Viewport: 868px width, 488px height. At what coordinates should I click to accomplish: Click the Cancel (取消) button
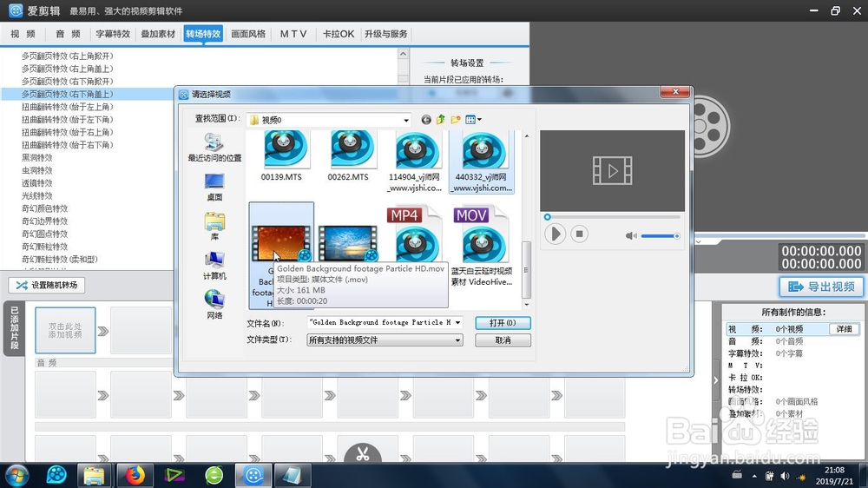coord(503,340)
